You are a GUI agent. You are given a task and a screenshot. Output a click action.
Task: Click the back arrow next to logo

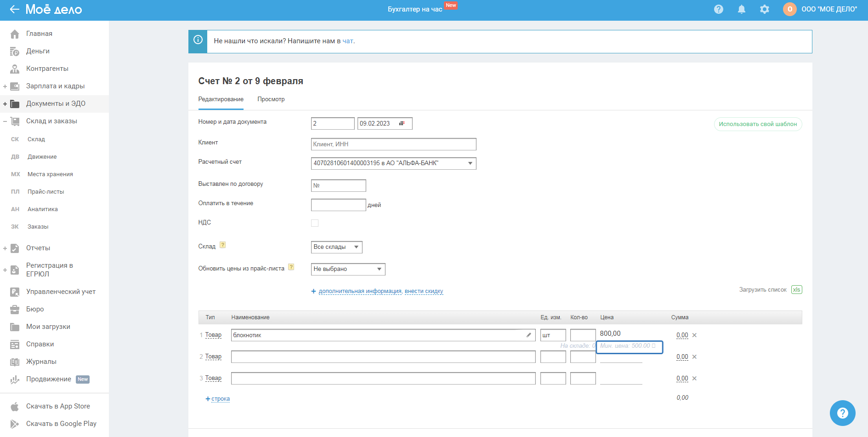click(14, 9)
